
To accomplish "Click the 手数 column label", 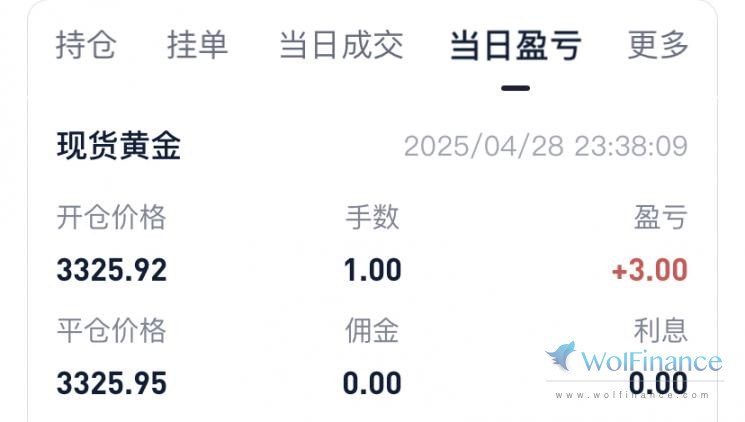I will pyautogui.click(x=372, y=218).
